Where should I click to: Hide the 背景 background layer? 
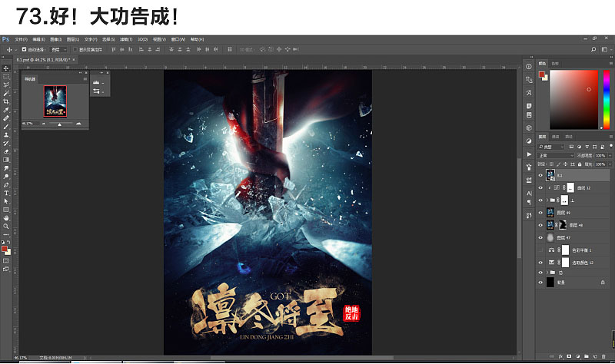coord(540,282)
